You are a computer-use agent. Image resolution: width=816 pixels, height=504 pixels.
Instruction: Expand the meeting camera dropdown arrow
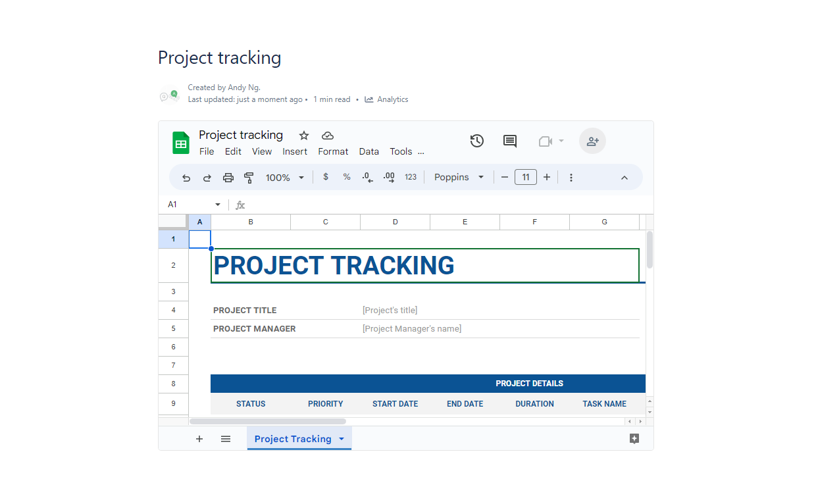click(x=561, y=141)
